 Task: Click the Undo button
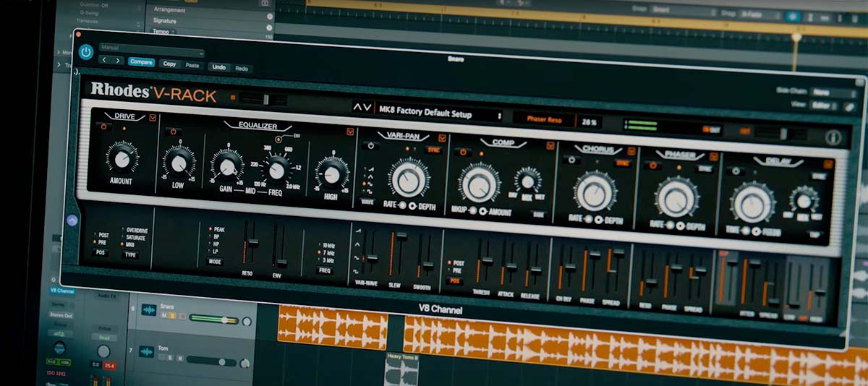coord(218,67)
